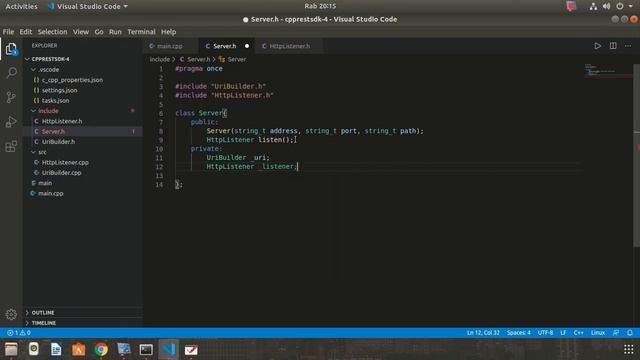Click Ln 12, Col 32 cursor position
Image resolution: width=640 pixels, height=360 pixels.
tap(483, 333)
